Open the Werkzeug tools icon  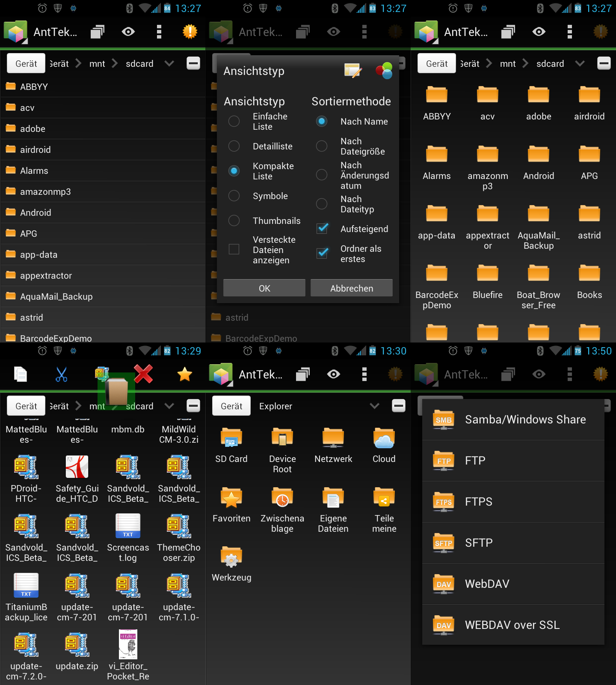[x=231, y=557]
